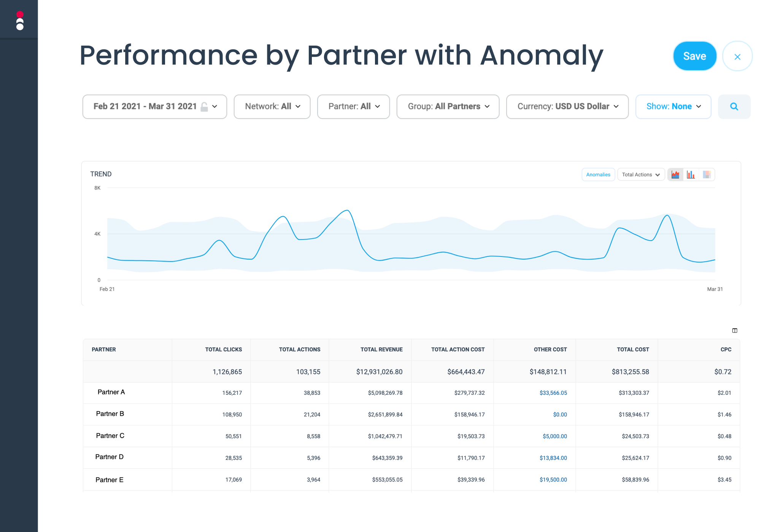This screenshot has width=780, height=532.
Task: Switch to the treemap chart view icon
Action: tap(707, 174)
